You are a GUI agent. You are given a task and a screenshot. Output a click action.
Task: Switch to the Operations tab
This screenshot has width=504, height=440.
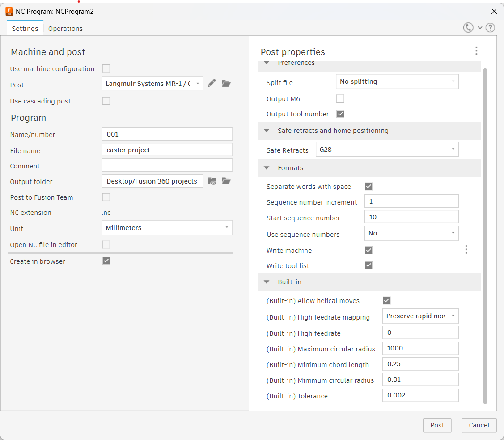(65, 29)
